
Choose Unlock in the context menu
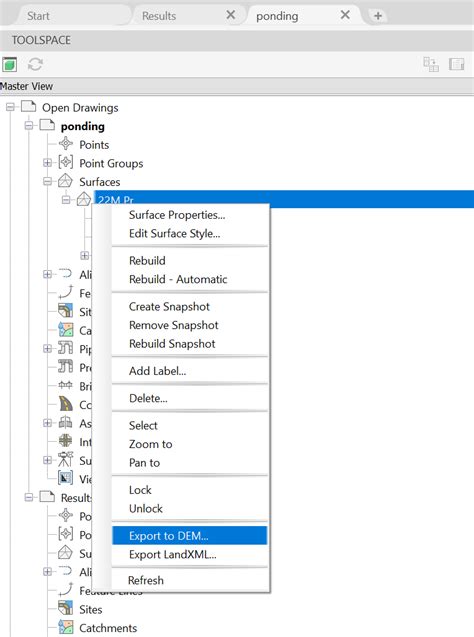(x=190, y=509)
